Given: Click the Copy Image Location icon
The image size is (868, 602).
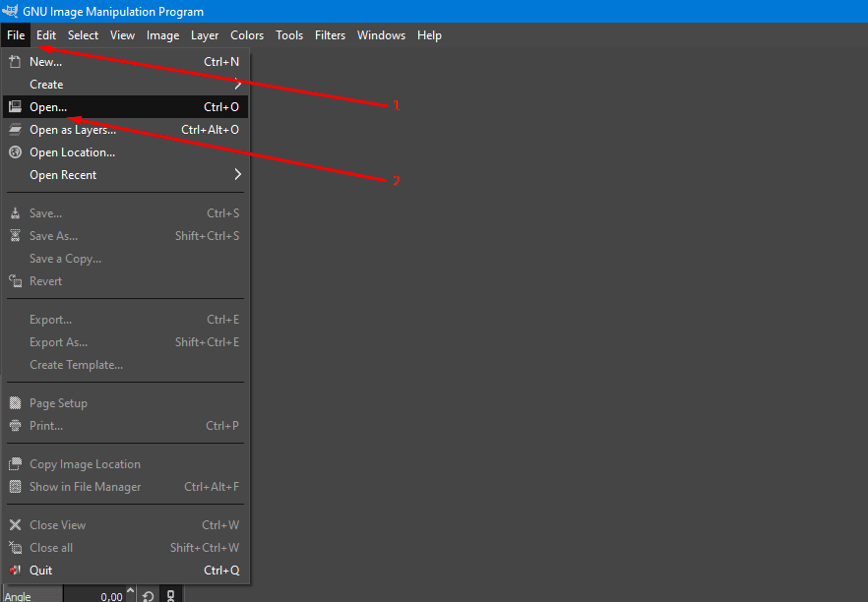Looking at the screenshot, I should pos(15,463).
